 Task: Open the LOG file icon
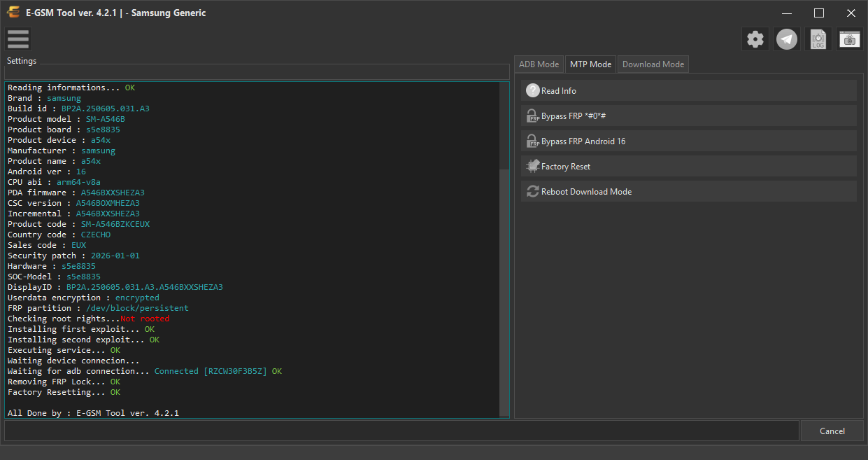click(818, 39)
